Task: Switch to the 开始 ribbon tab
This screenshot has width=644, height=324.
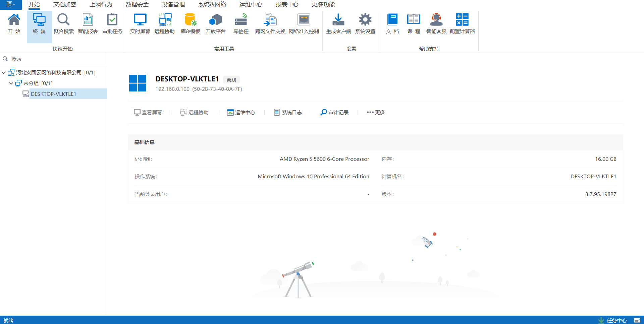Action: coord(34,4)
